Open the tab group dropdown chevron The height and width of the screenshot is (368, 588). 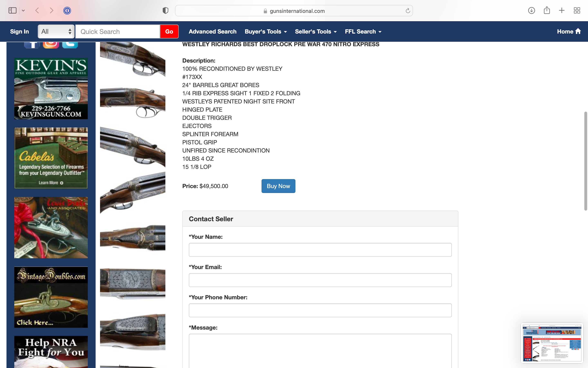(x=23, y=10)
